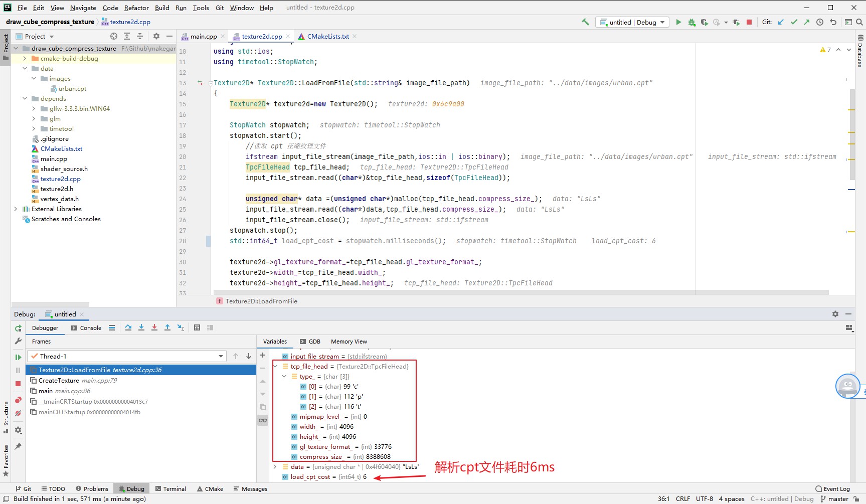Add new watch plus icon
The image size is (866, 504).
click(263, 355)
